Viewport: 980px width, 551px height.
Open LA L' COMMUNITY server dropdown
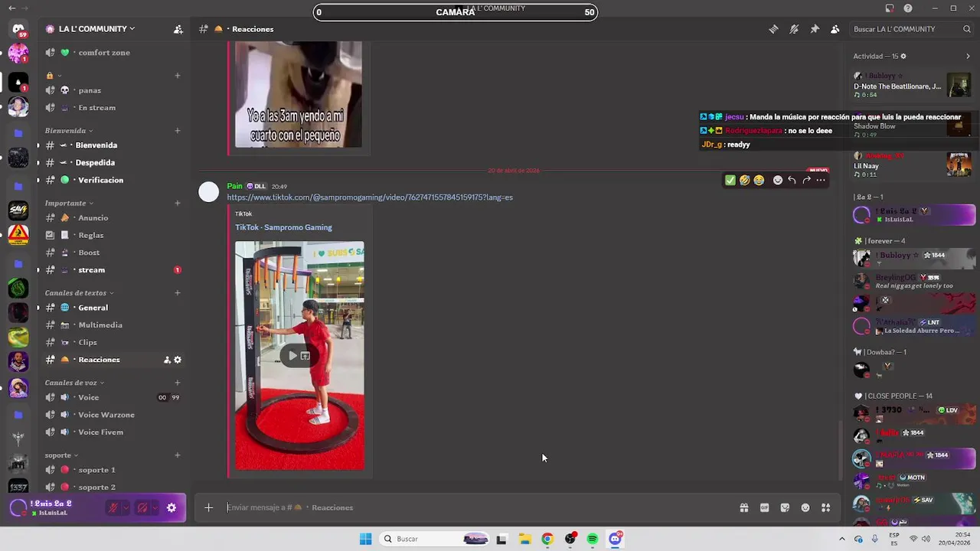96,29
